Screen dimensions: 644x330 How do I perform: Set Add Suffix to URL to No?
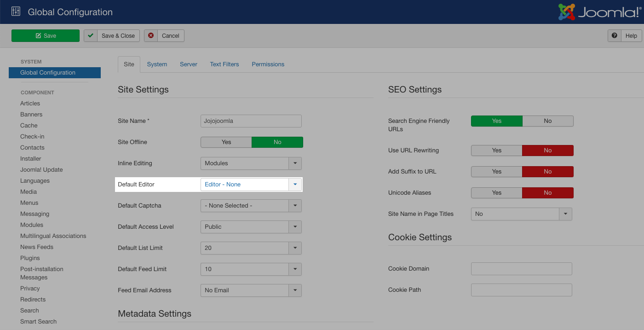tap(548, 172)
